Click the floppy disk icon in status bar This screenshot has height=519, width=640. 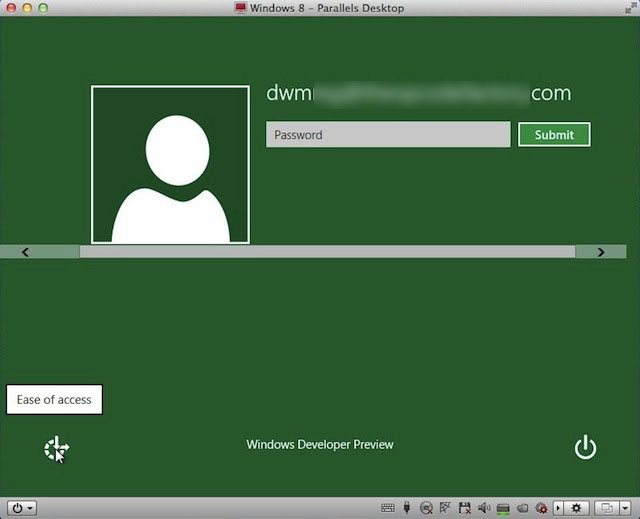[464, 508]
